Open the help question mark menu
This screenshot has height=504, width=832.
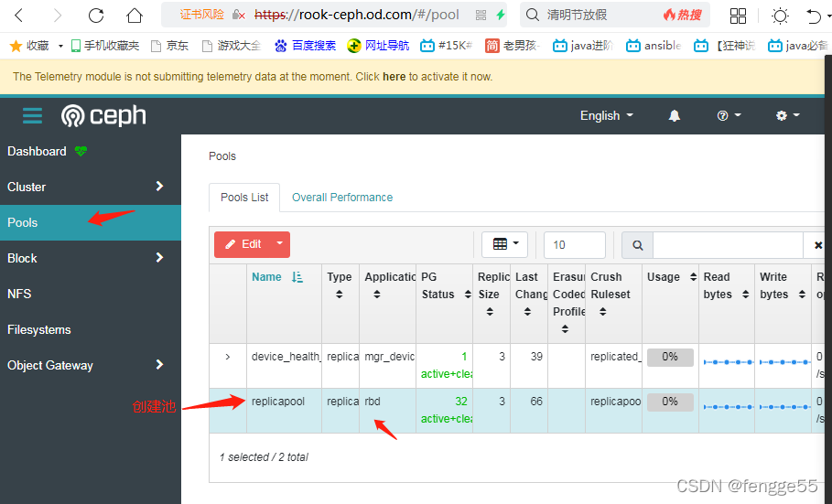click(729, 115)
